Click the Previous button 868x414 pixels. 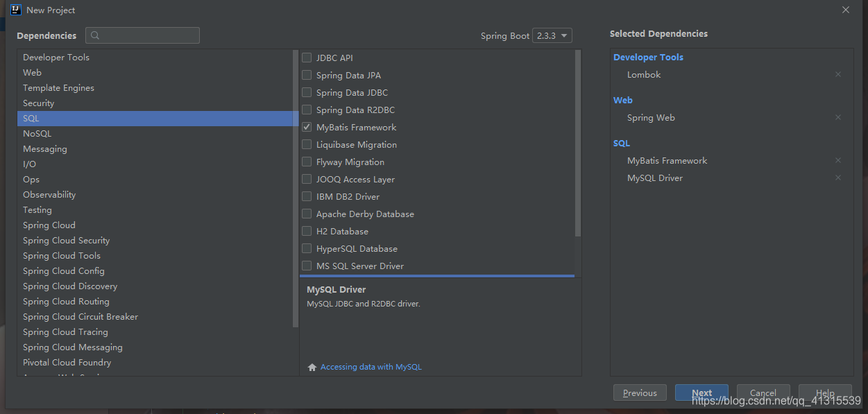pos(640,393)
